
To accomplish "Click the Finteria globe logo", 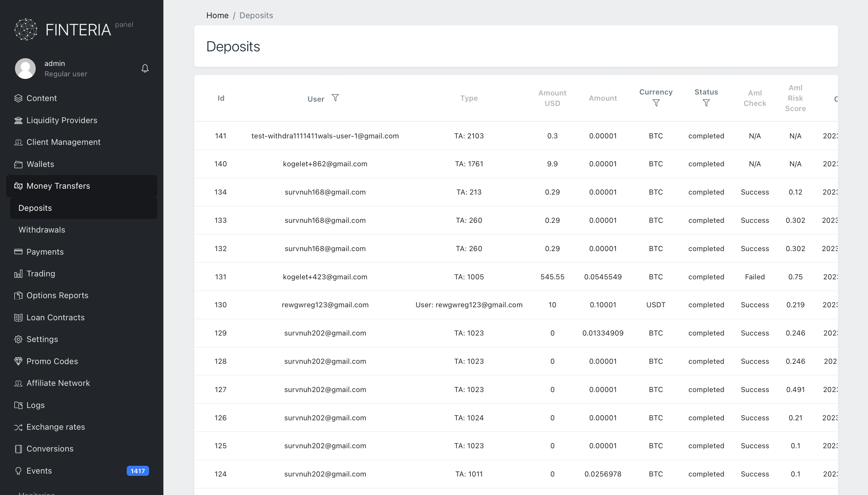I will click(26, 30).
